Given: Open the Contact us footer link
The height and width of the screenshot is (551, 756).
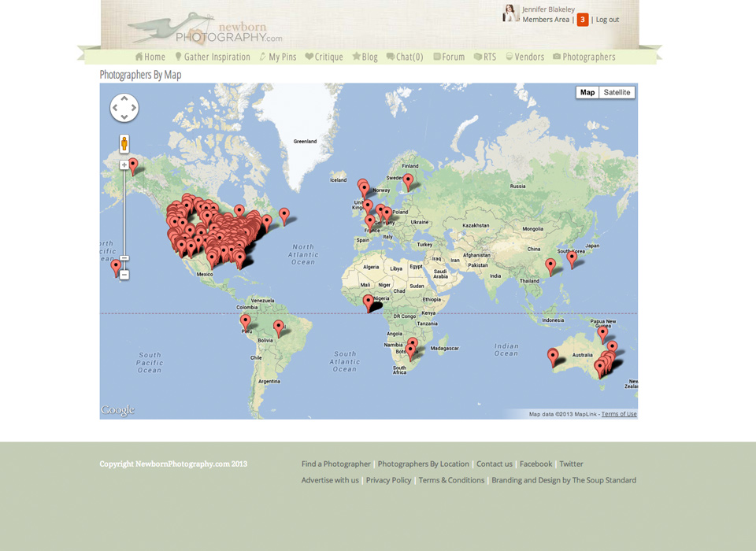Looking at the screenshot, I should click(495, 464).
